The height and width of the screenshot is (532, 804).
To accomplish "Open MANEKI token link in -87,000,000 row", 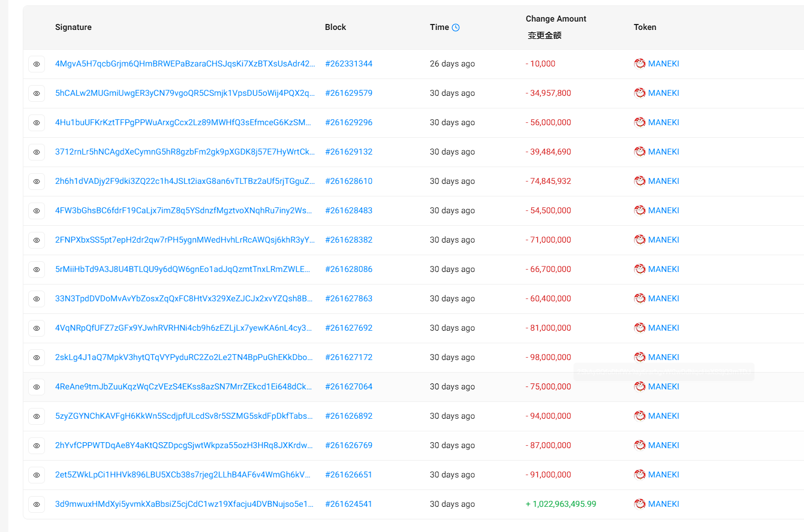I will (x=663, y=445).
